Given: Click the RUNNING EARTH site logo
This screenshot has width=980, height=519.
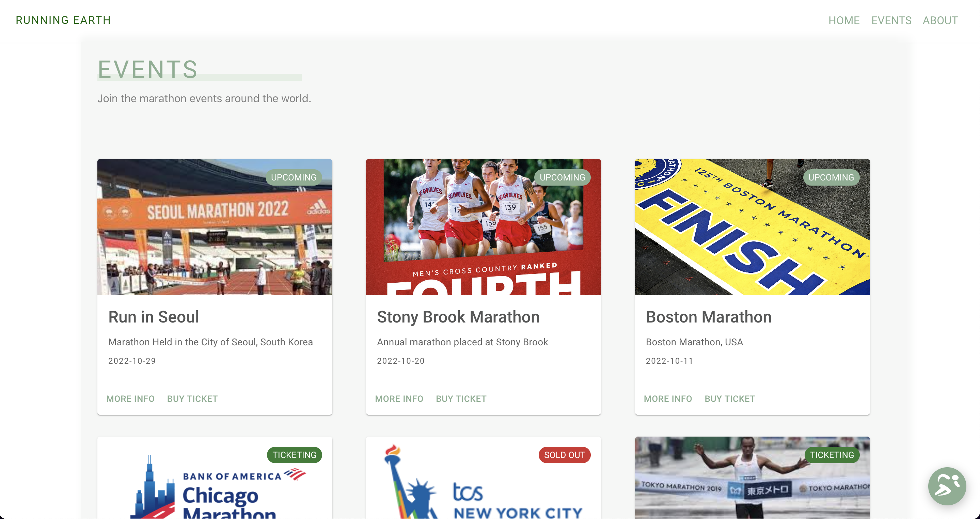Looking at the screenshot, I should click(63, 20).
